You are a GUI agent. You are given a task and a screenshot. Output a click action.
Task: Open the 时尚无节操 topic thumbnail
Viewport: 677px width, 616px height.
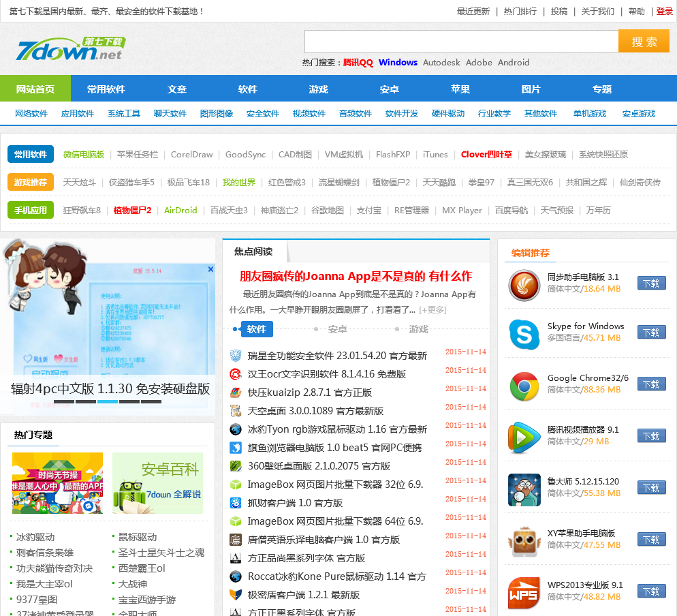pos(57,483)
